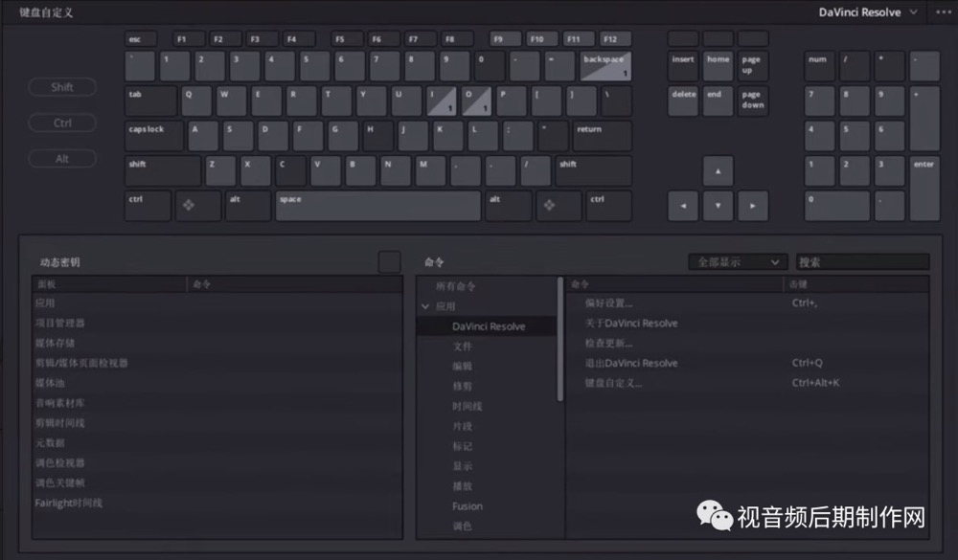Click the left arrow key icon

[683, 206]
